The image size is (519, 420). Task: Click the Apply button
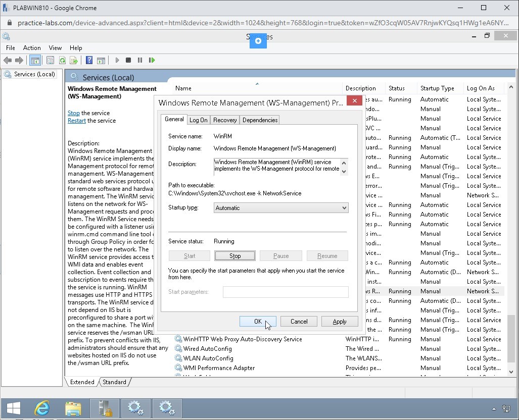click(x=340, y=322)
